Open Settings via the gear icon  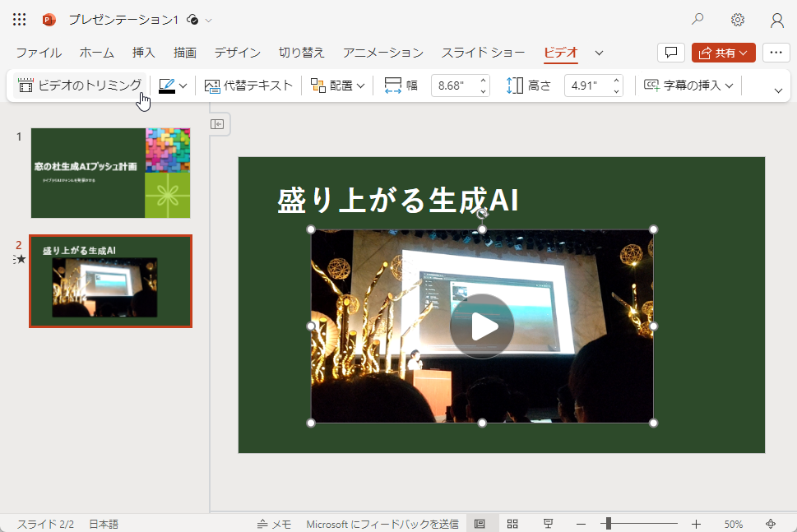coord(737,19)
